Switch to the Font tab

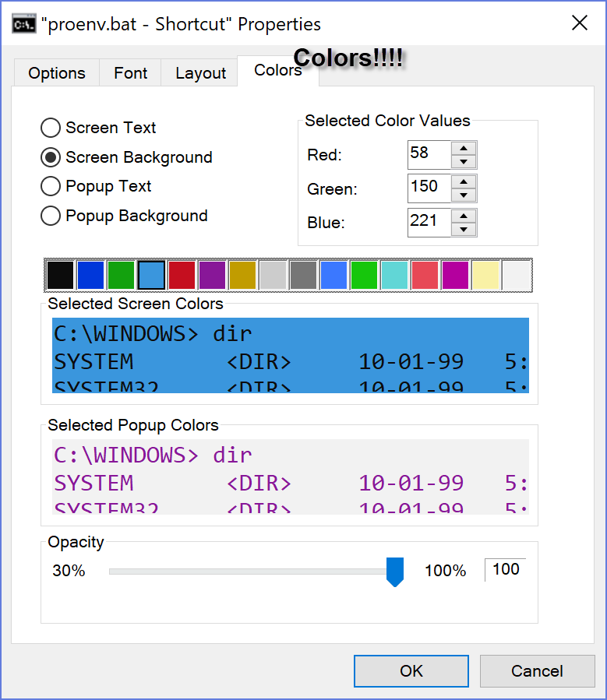tap(130, 72)
